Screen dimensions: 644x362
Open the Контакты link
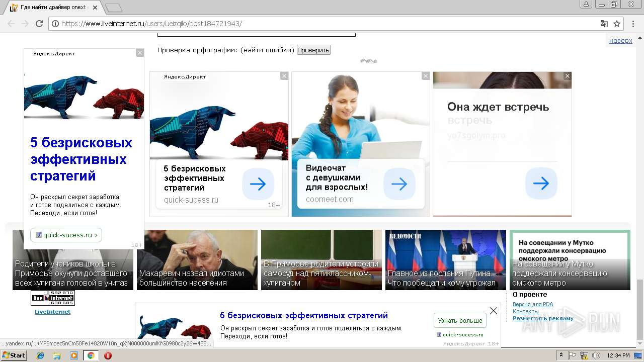(x=526, y=311)
